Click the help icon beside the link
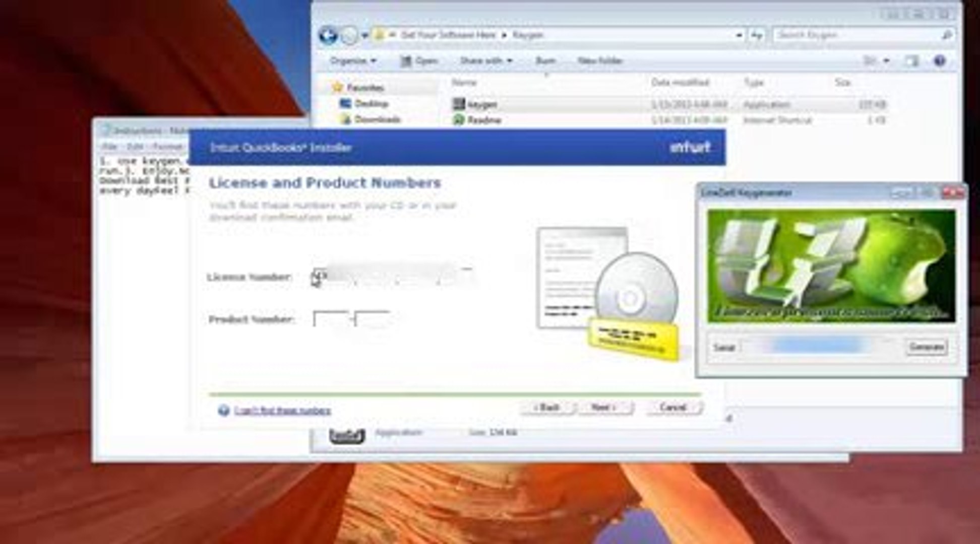The height and width of the screenshot is (544, 980). click(224, 411)
